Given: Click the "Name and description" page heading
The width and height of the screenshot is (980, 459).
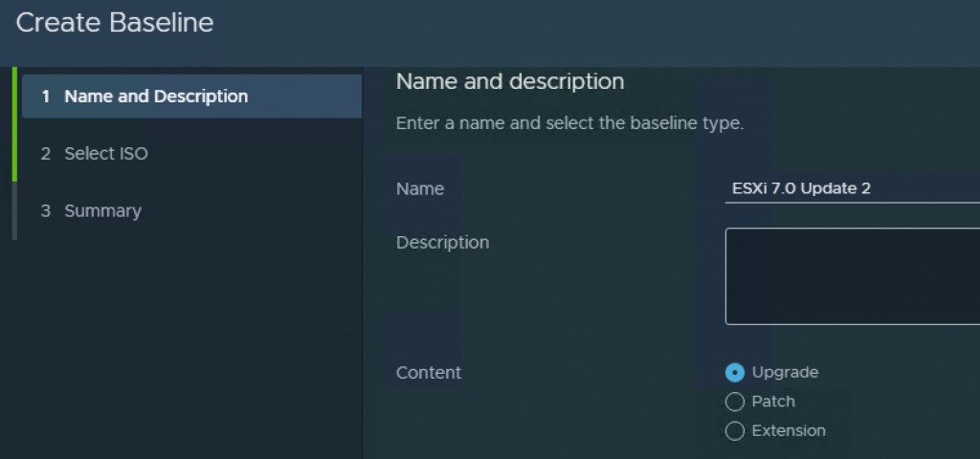Looking at the screenshot, I should (x=510, y=82).
